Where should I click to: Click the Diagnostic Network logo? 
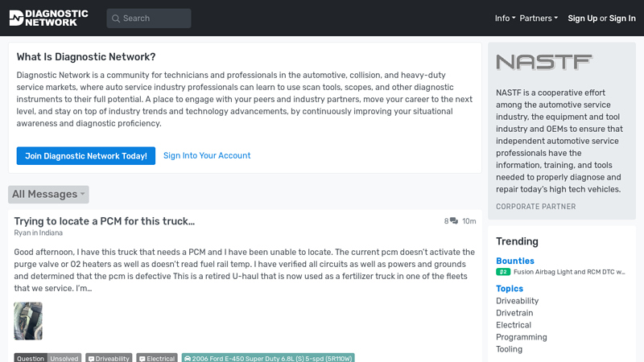tap(48, 18)
